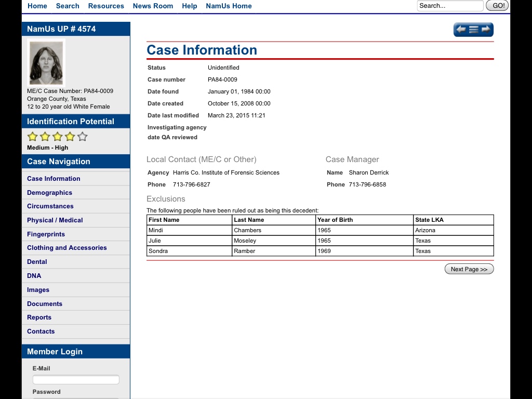The width and height of the screenshot is (532, 399).
Task: Open the case sketch thumbnail photo
Action: (x=46, y=63)
